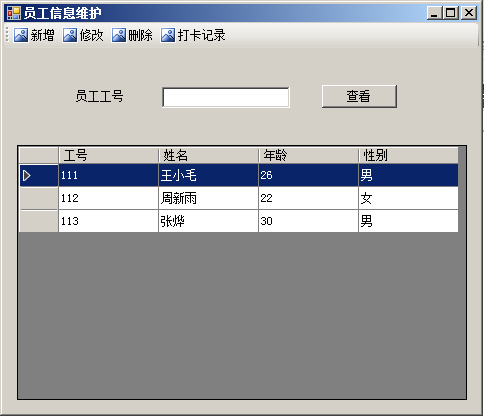This screenshot has height=416, width=484.
Task: Minimize the 员工信息维护 window
Action: 434,13
